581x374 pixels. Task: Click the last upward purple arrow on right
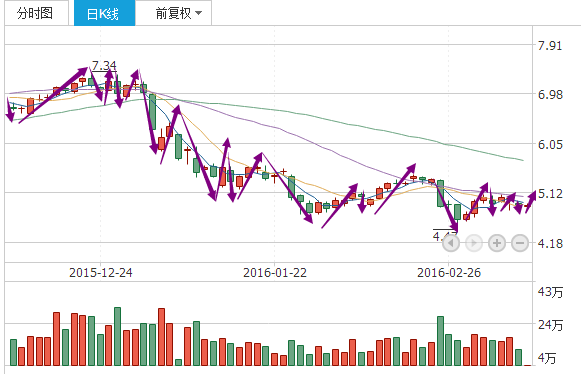coord(531,202)
